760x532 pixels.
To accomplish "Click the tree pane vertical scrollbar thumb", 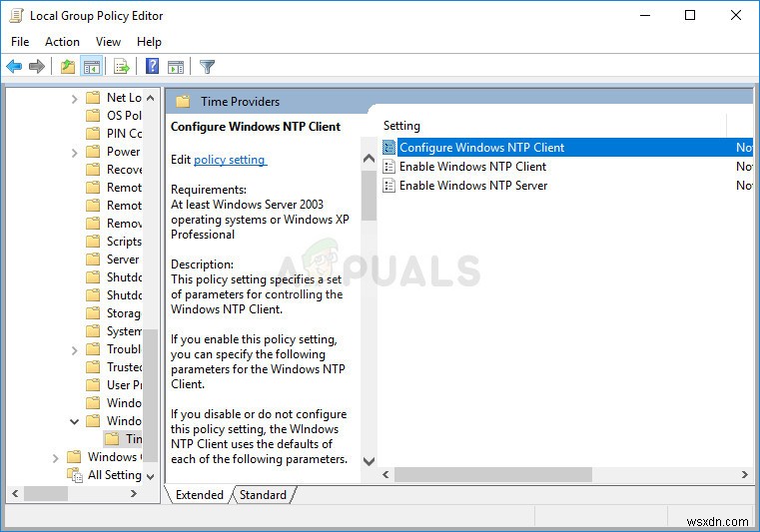I will point(151,395).
